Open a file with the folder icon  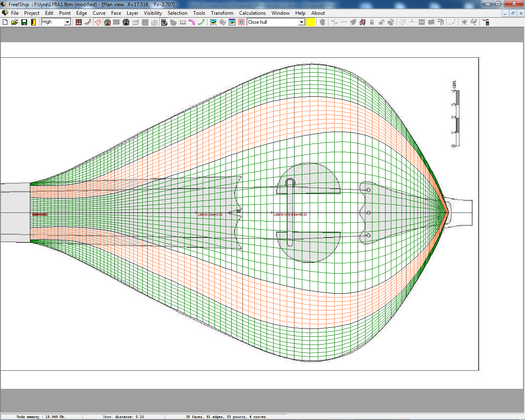(14, 22)
